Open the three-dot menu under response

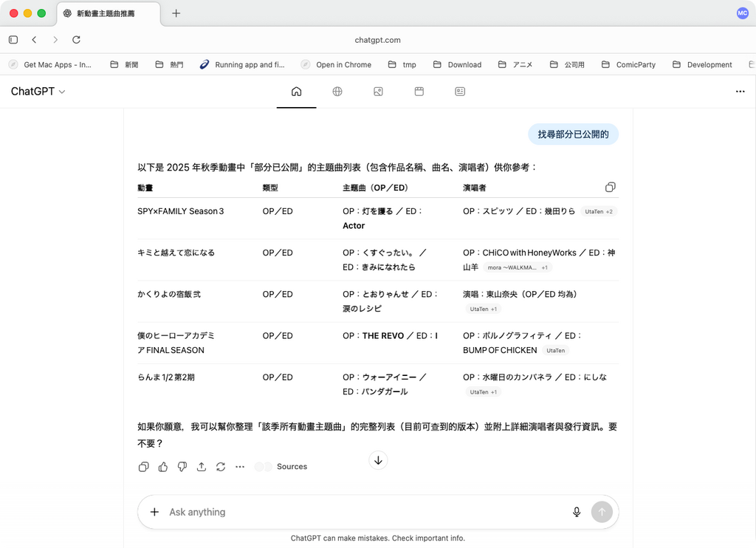click(240, 467)
